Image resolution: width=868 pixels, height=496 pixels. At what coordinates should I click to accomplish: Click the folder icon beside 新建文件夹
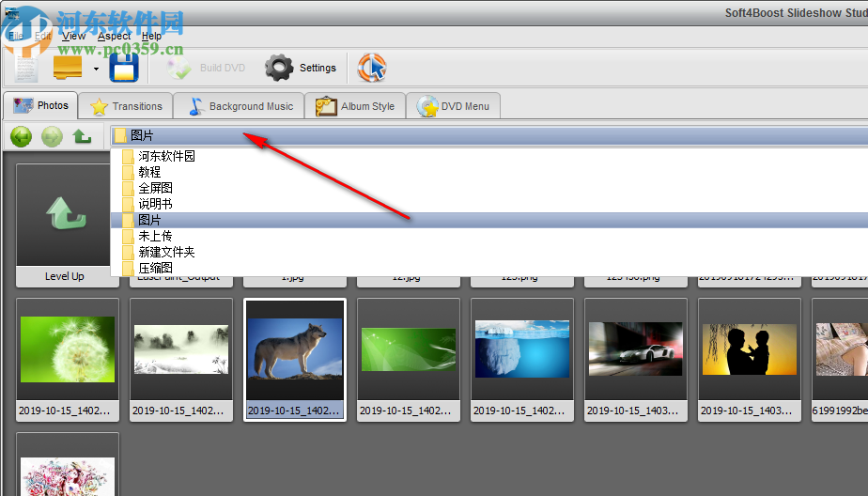128,253
